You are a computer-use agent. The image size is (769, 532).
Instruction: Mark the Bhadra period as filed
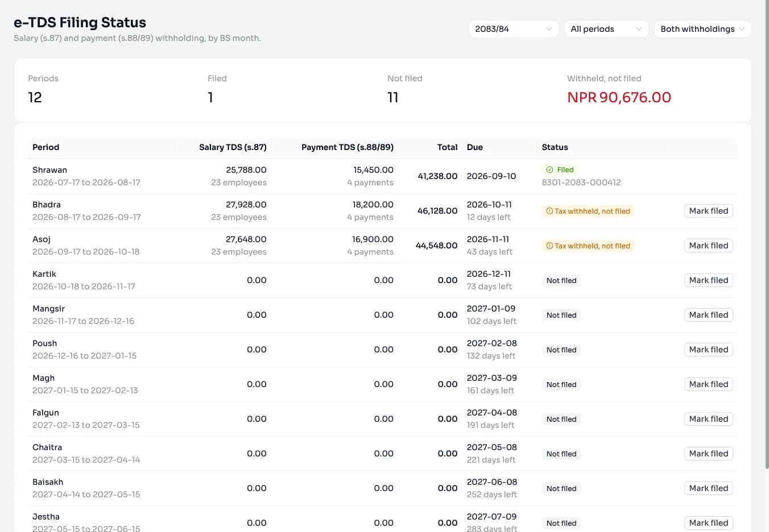coord(708,211)
